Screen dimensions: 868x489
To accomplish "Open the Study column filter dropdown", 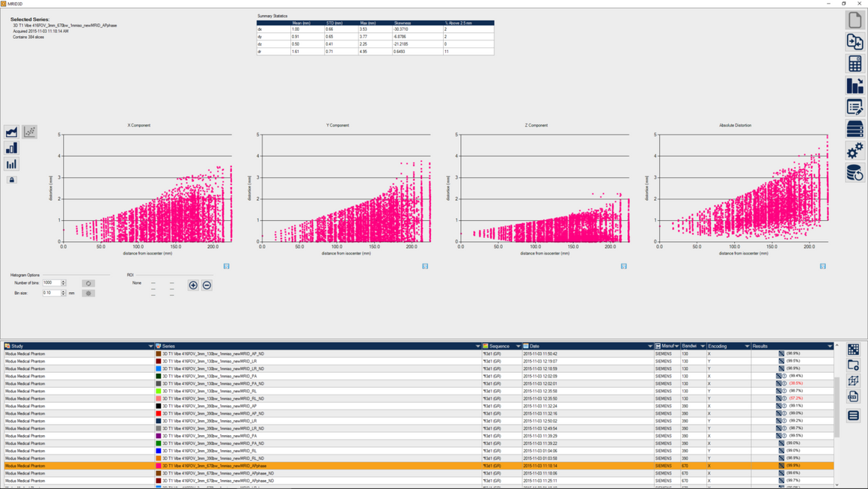I will [150, 346].
